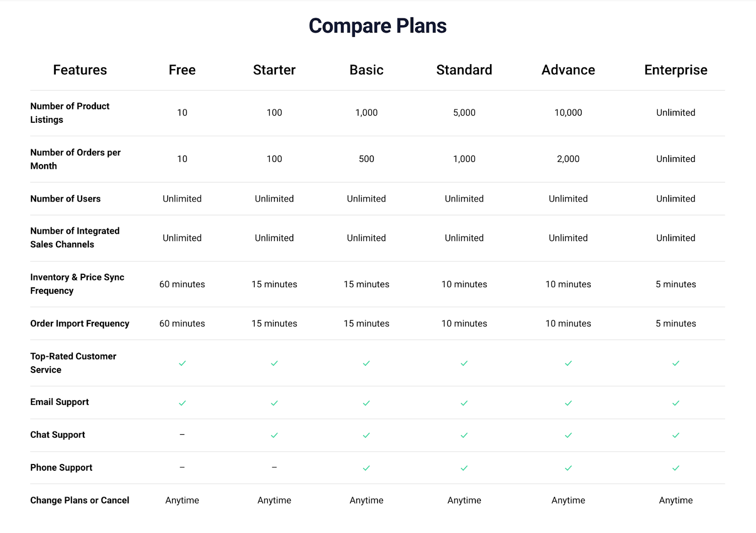Viewport: 756px width, 533px height.
Task: Click the Free plan Chat Support dash
Action: click(182, 434)
